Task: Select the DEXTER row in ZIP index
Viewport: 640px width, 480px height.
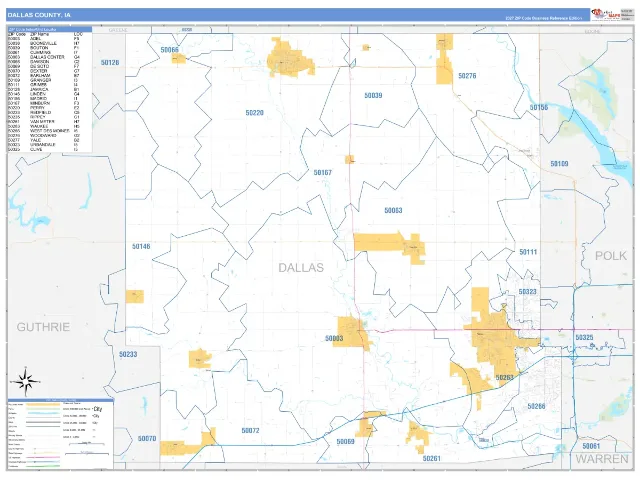Action: (44, 71)
